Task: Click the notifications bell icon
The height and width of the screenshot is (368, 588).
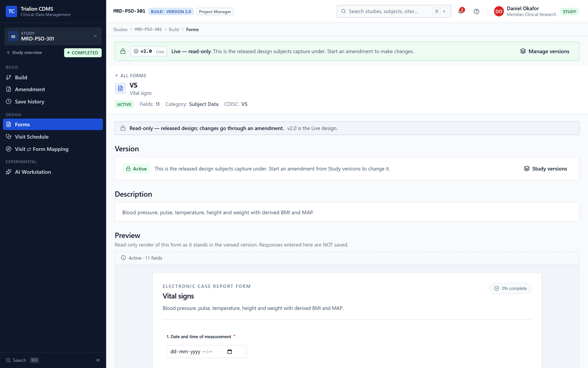Action: coord(460,11)
